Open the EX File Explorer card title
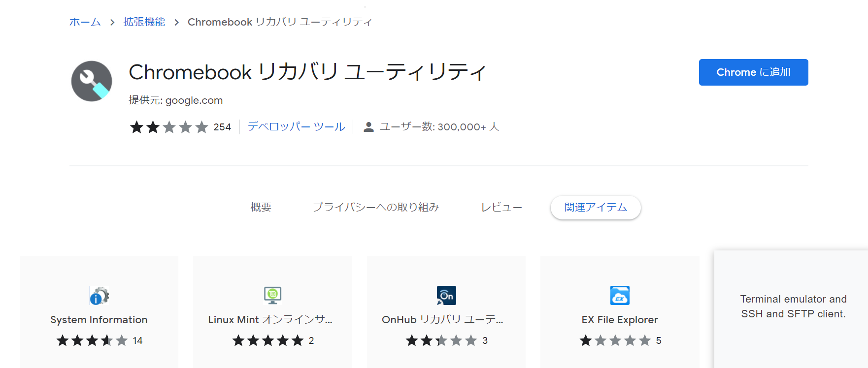Viewport: 868px width, 368px height. point(620,320)
